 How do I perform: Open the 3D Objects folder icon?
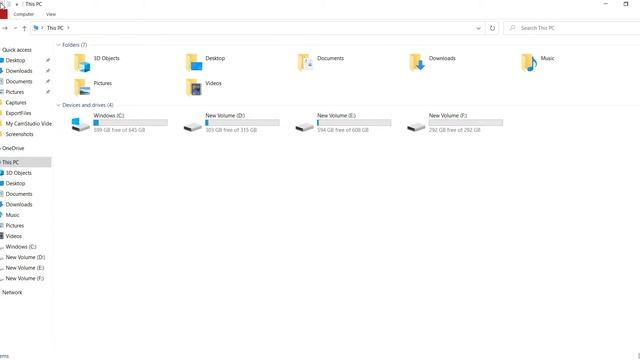coord(82,63)
